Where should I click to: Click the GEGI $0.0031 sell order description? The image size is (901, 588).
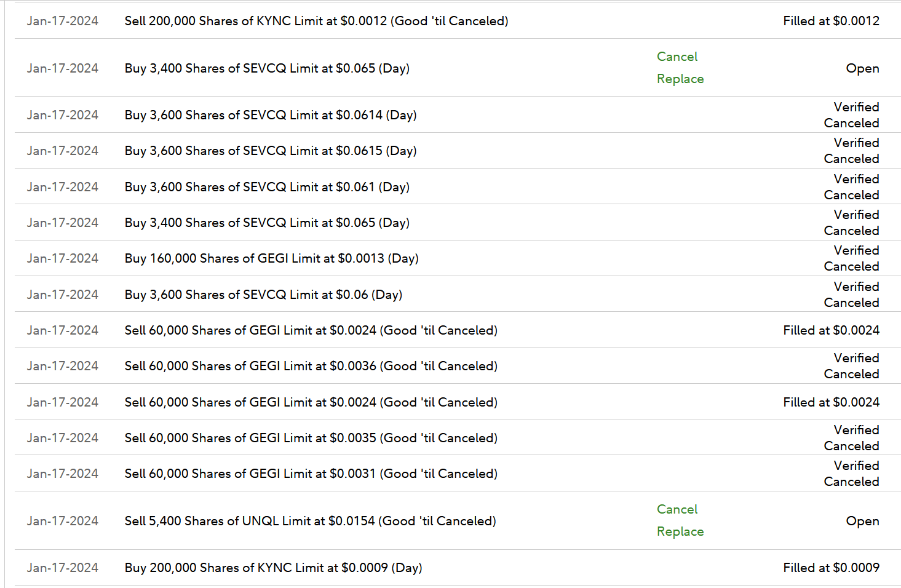pyautogui.click(x=311, y=474)
